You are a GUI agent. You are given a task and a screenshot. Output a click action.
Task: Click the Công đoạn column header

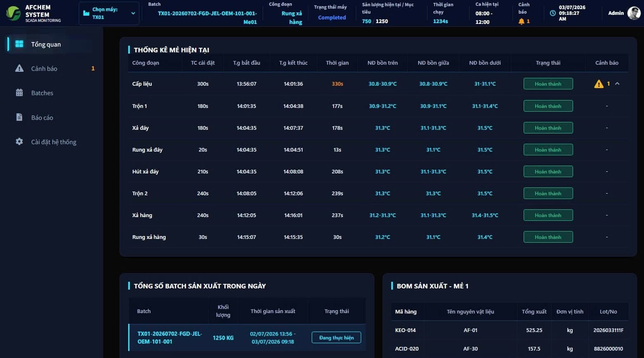coord(146,63)
